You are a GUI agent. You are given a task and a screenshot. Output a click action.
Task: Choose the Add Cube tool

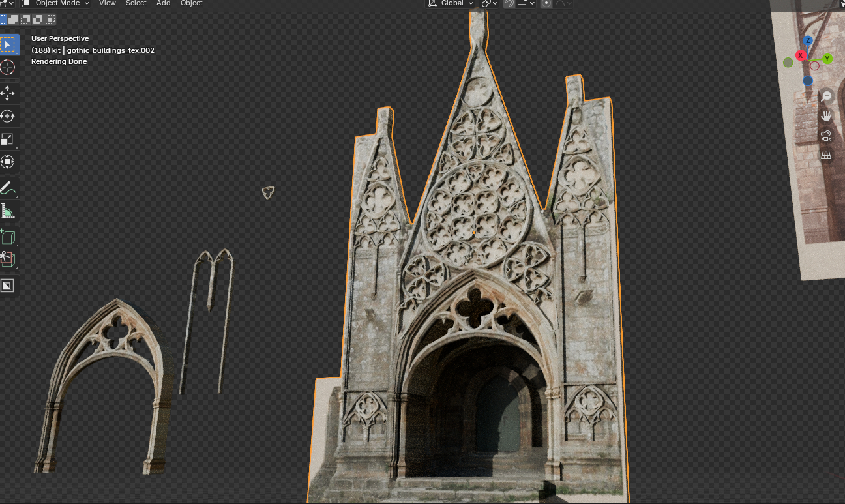pyautogui.click(x=8, y=237)
